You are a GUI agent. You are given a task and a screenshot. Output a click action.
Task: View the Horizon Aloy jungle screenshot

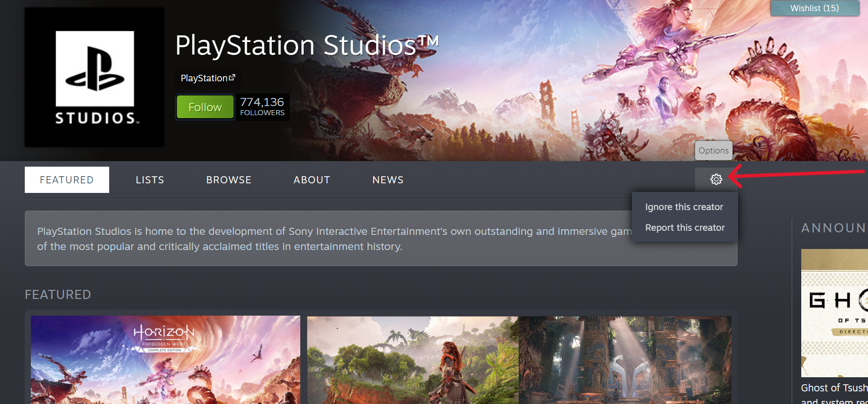pyautogui.click(x=413, y=360)
